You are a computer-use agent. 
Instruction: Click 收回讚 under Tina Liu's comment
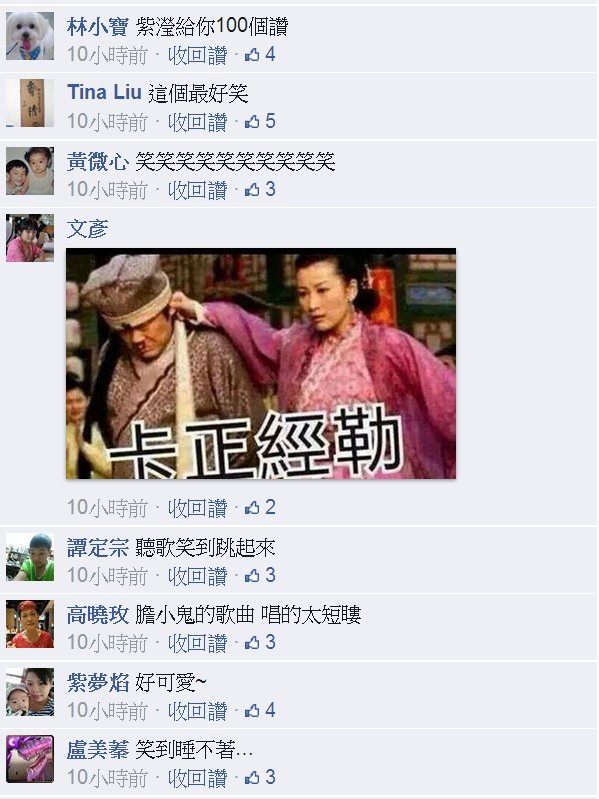tap(198, 122)
